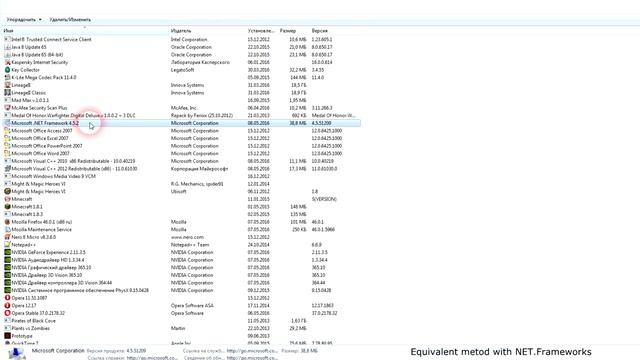Click the Prototype game icon

coord(7,336)
